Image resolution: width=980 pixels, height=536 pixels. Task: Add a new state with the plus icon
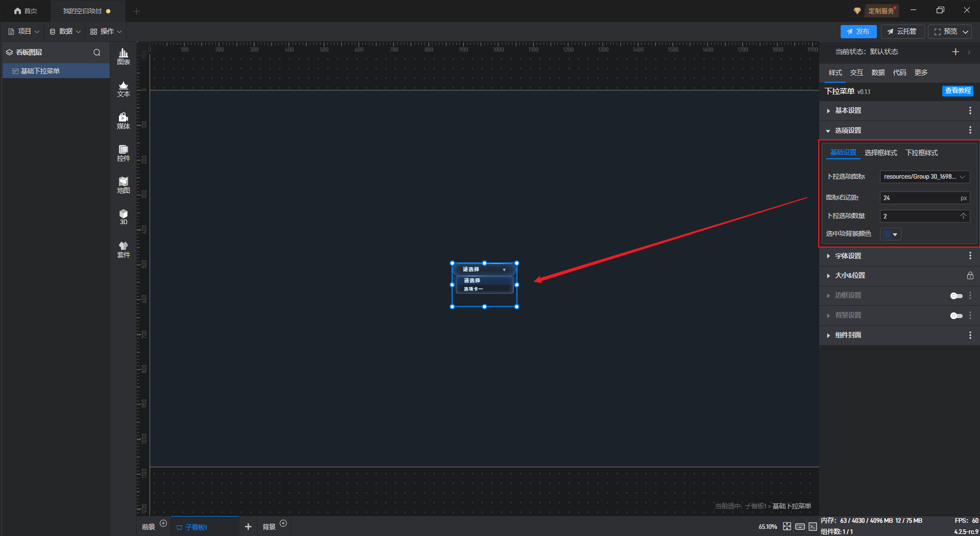click(955, 52)
